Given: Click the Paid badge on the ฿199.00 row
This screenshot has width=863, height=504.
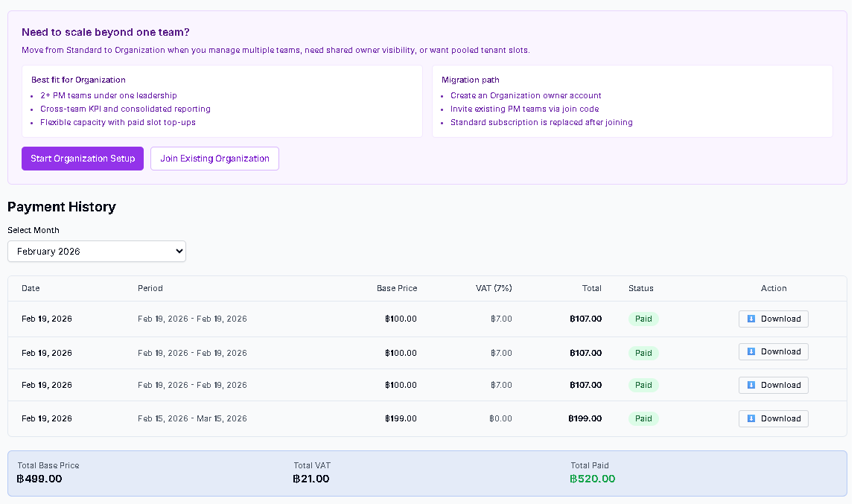Looking at the screenshot, I should [x=643, y=418].
